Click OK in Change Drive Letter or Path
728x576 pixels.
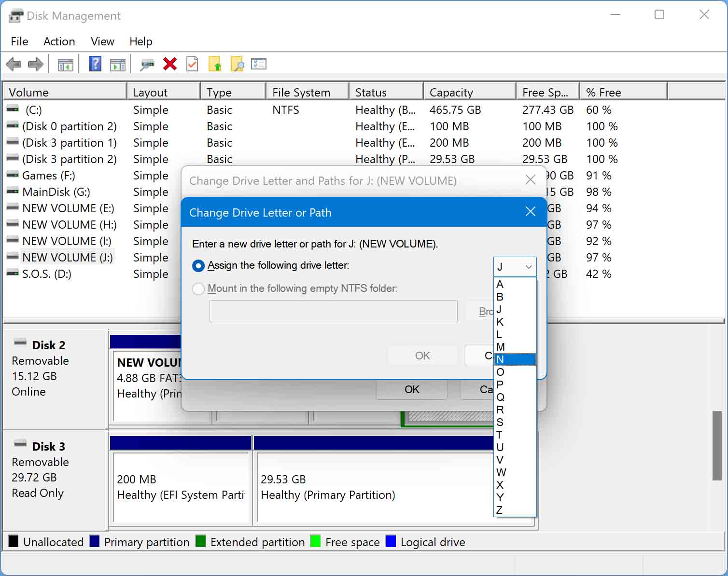click(422, 356)
